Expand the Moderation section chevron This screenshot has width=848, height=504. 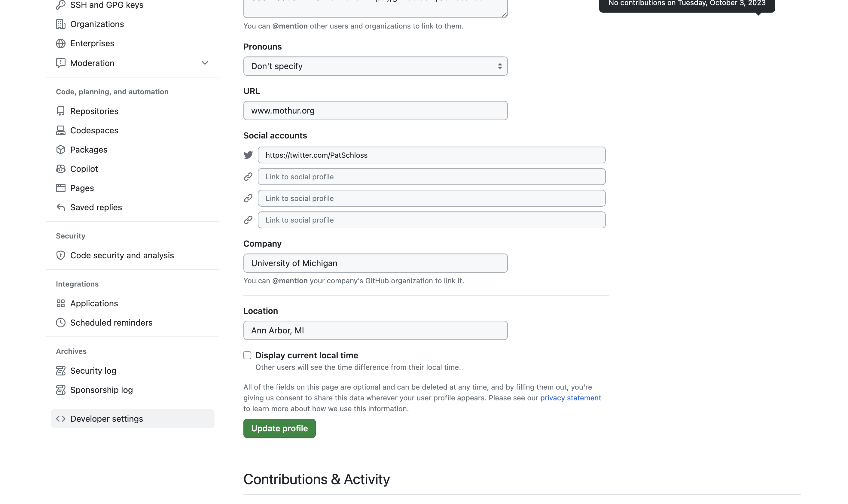pyautogui.click(x=205, y=63)
